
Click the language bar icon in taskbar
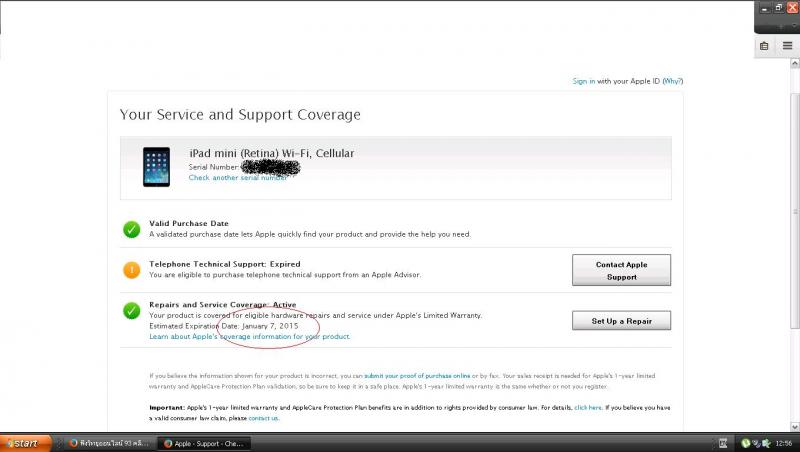[x=722, y=443]
